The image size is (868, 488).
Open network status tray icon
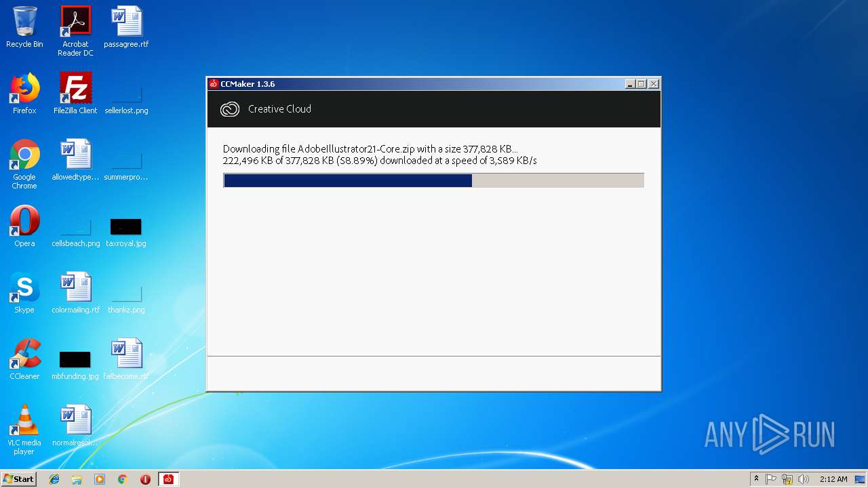coord(787,479)
